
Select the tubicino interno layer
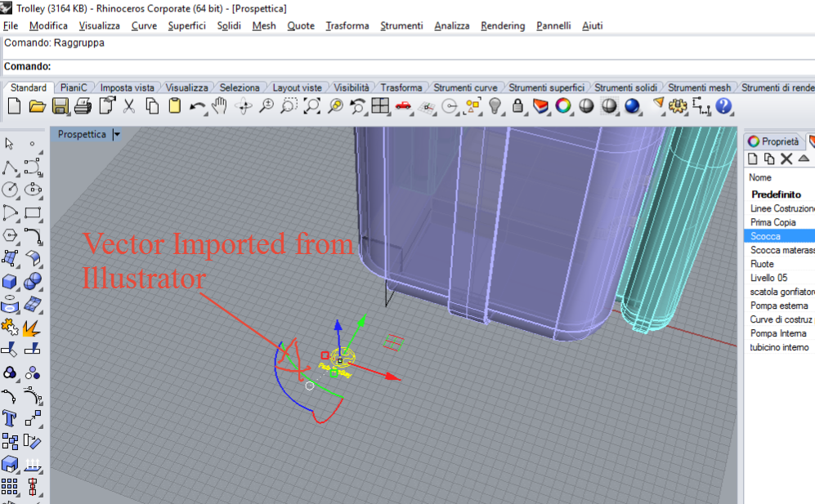pos(780,347)
